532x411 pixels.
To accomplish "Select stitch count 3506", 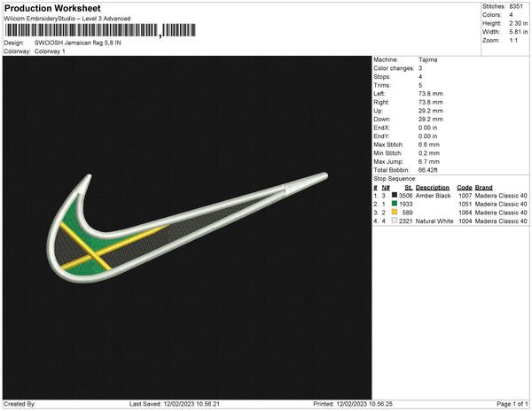I will coord(406,196).
